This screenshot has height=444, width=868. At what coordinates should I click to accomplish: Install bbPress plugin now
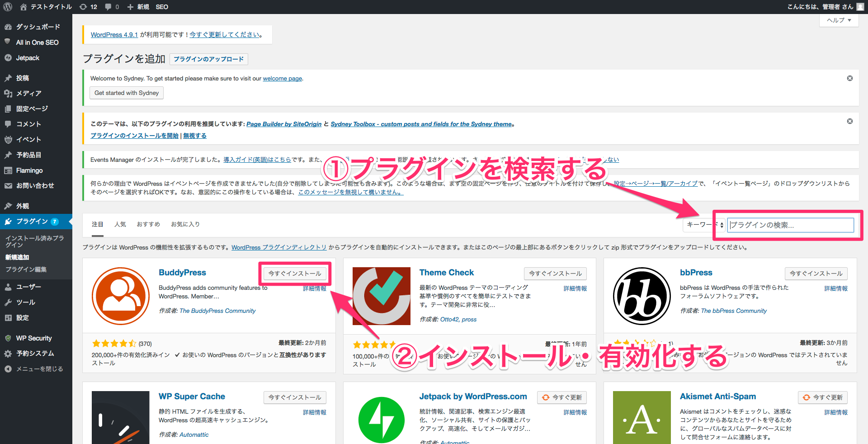(816, 274)
